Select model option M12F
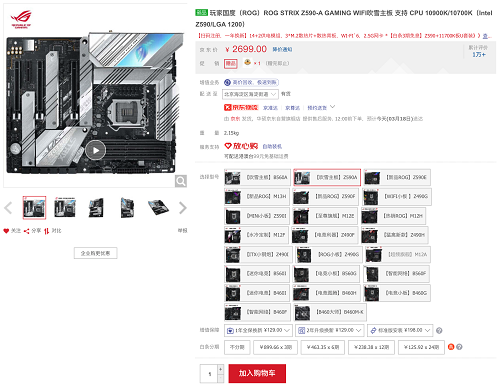The width and height of the screenshot is (500, 387). click(256, 235)
